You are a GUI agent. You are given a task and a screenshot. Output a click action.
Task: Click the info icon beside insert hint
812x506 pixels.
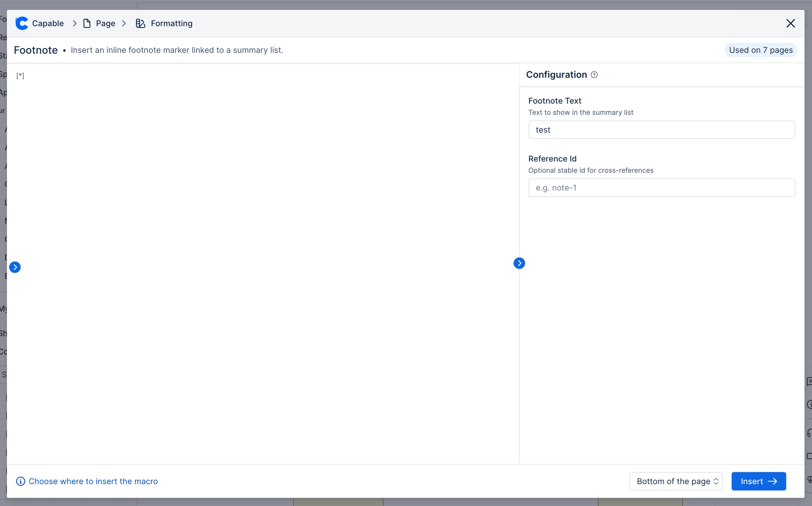pos(21,481)
